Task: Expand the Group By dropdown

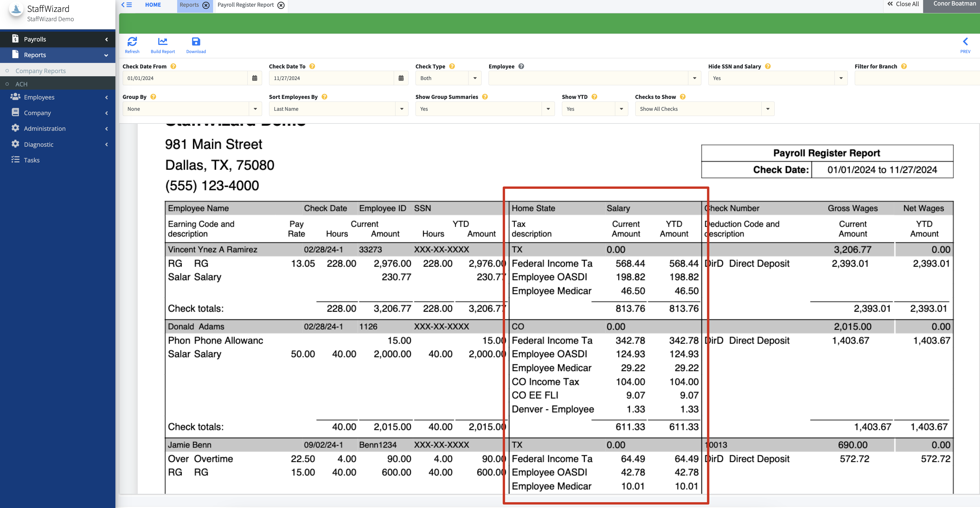Action: (255, 109)
